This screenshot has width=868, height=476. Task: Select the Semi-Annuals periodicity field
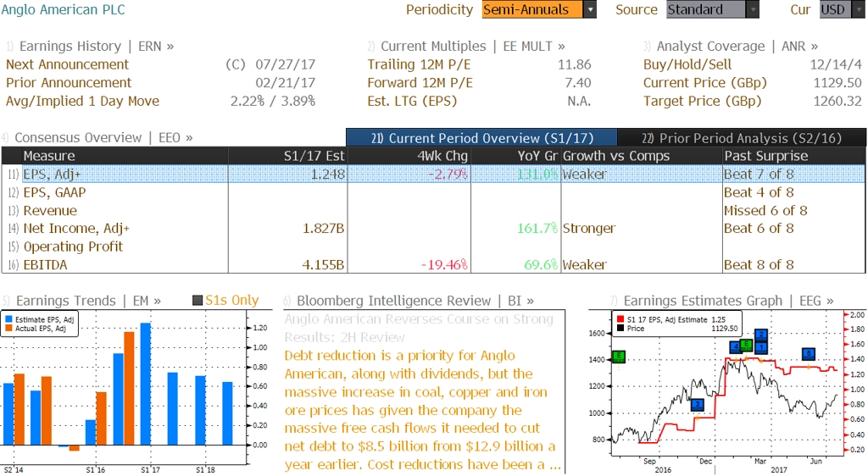coord(532,9)
